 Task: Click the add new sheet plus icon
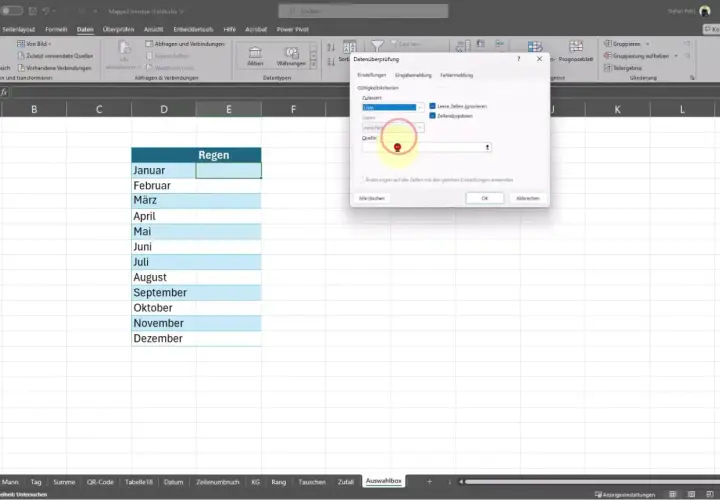[429, 482]
